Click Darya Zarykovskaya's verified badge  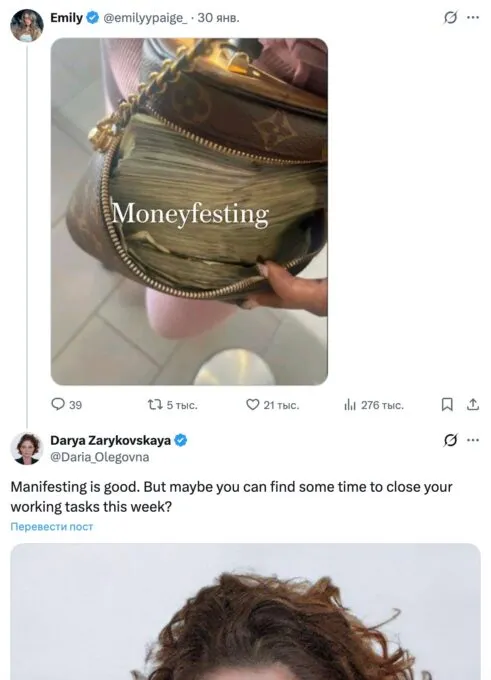click(181, 441)
